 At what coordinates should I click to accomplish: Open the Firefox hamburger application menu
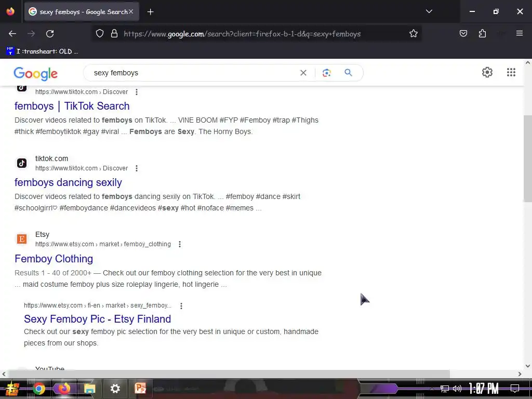pos(519,33)
